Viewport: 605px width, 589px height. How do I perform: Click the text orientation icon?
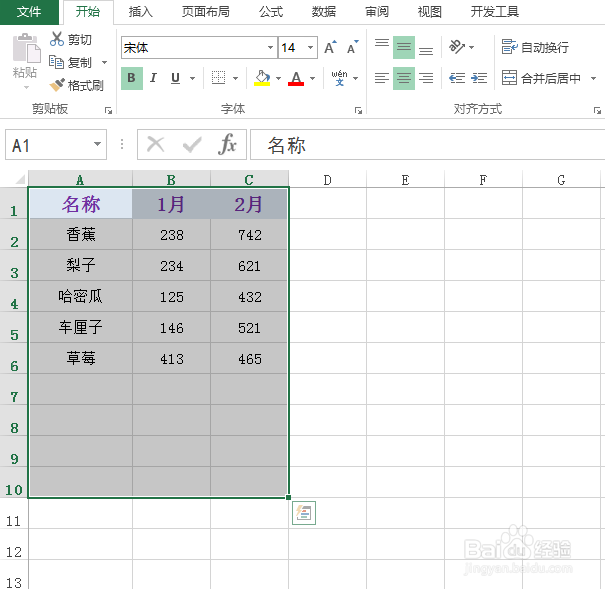coord(457,47)
